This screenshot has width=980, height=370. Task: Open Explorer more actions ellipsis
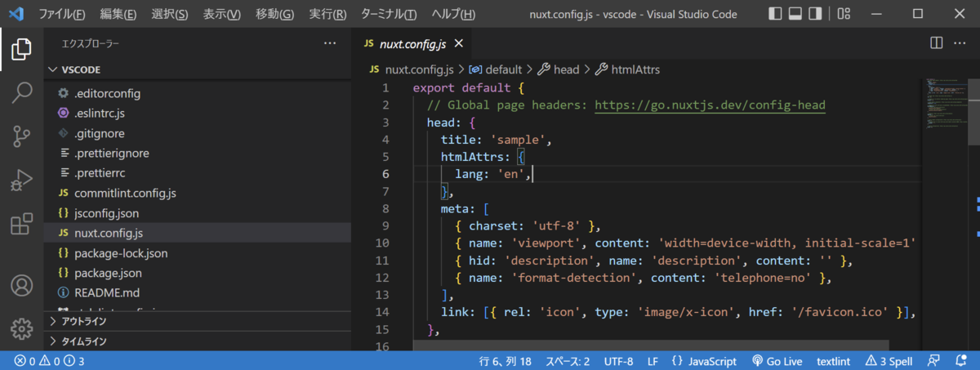330,42
